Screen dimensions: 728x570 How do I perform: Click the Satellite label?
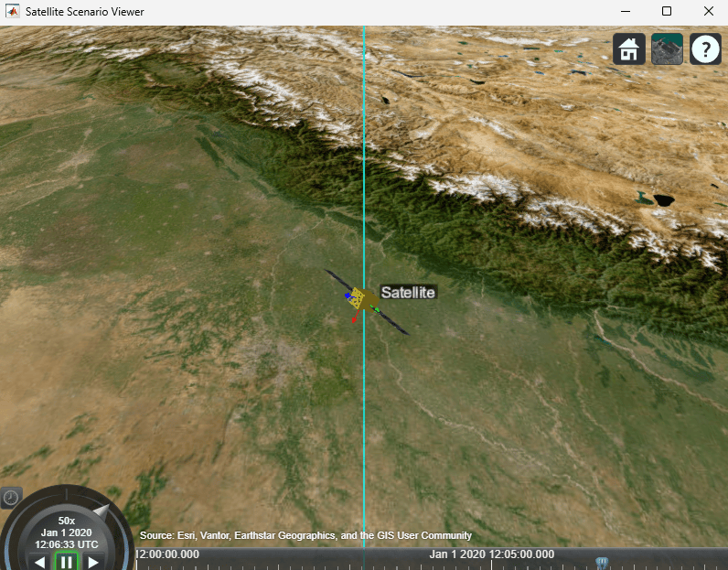(408, 292)
